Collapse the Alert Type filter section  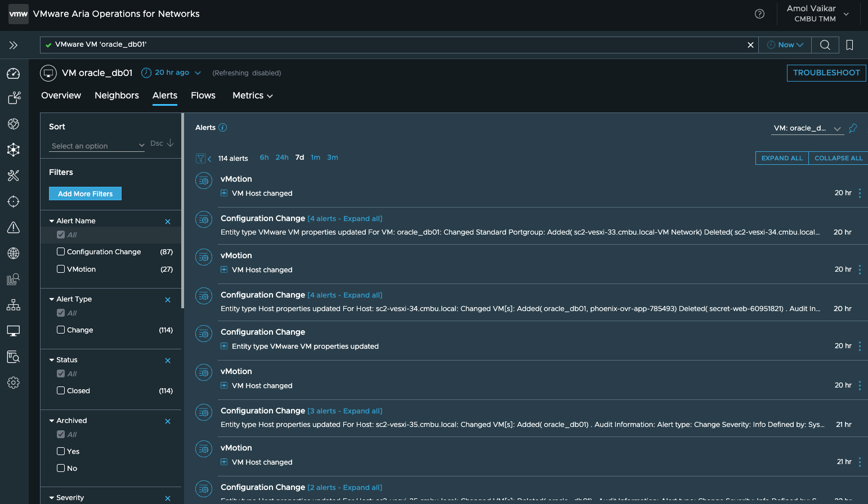click(x=52, y=299)
